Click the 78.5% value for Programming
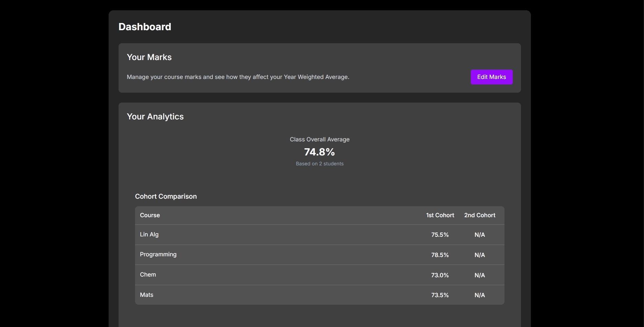The height and width of the screenshot is (327, 644). coord(440,255)
